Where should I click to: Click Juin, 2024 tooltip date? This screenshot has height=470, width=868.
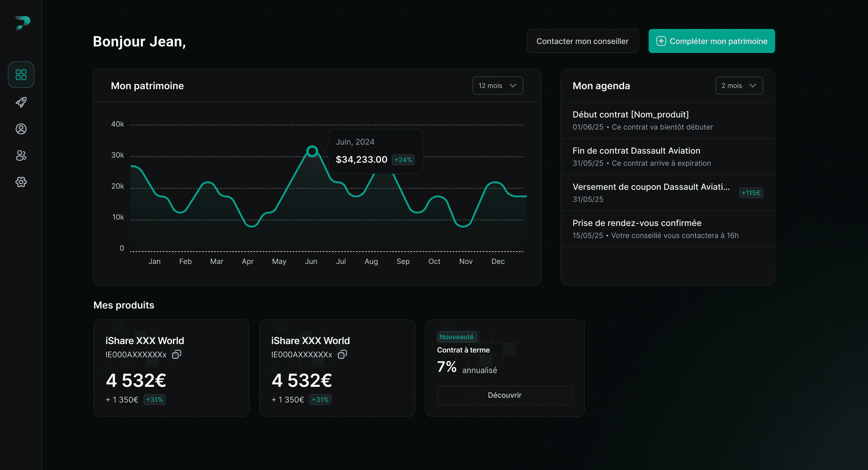[x=355, y=142]
